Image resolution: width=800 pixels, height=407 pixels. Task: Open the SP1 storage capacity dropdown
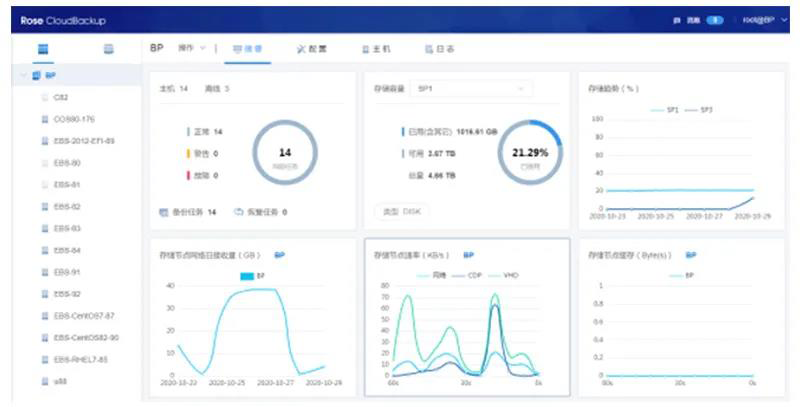(470, 89)
